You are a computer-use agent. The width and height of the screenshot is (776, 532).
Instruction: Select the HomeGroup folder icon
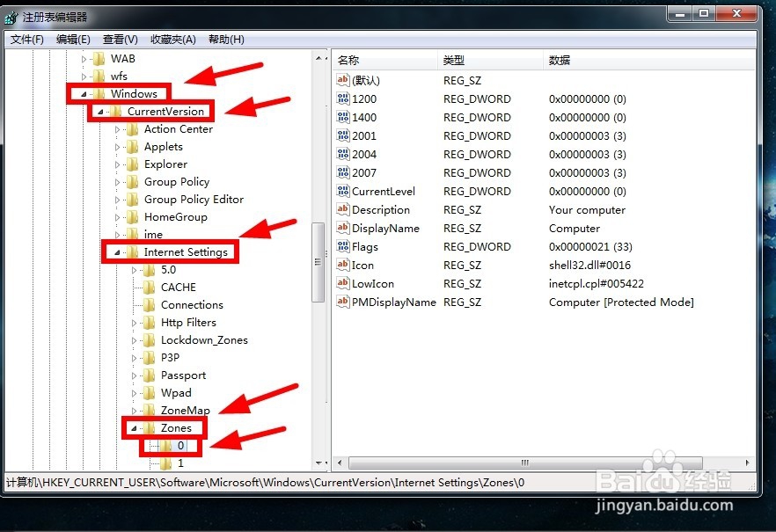132,217
